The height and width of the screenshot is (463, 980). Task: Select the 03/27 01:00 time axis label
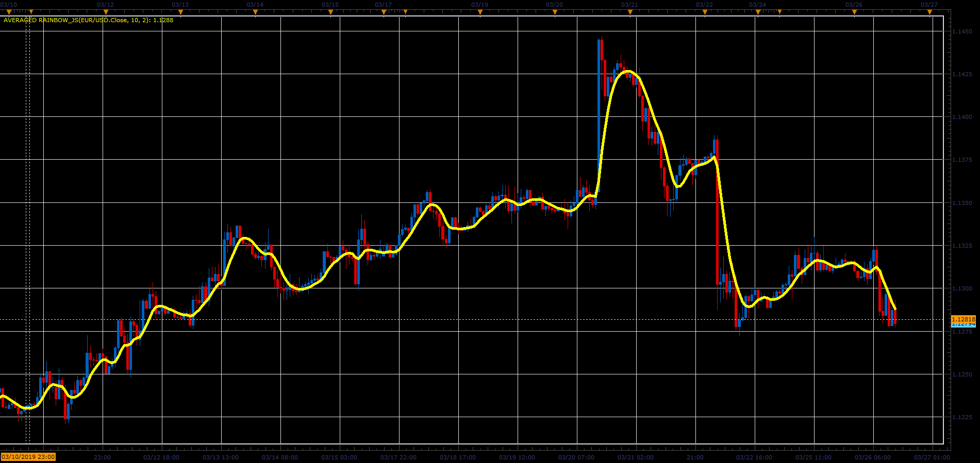tap(932, 457)
